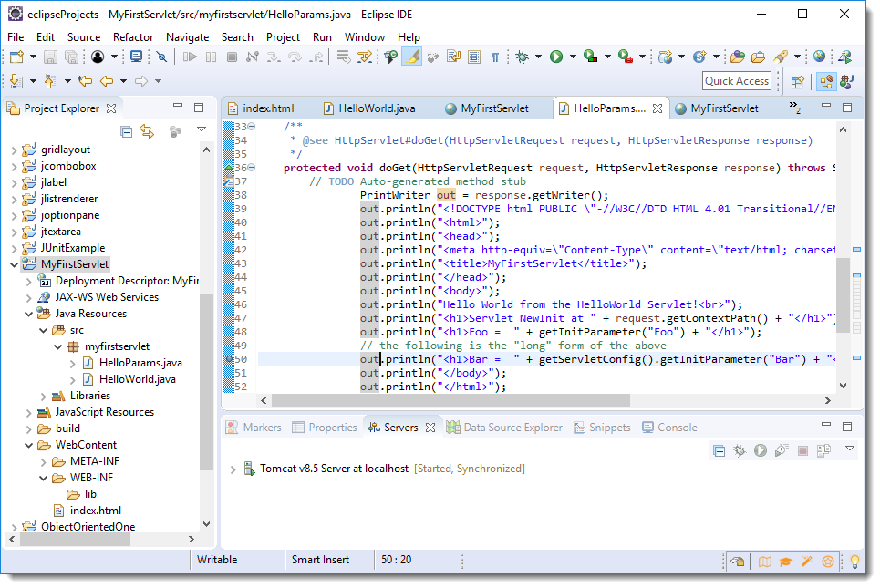The image size is (880, 588).
Task: Switch to the Console tab
Action: [670, 428]
